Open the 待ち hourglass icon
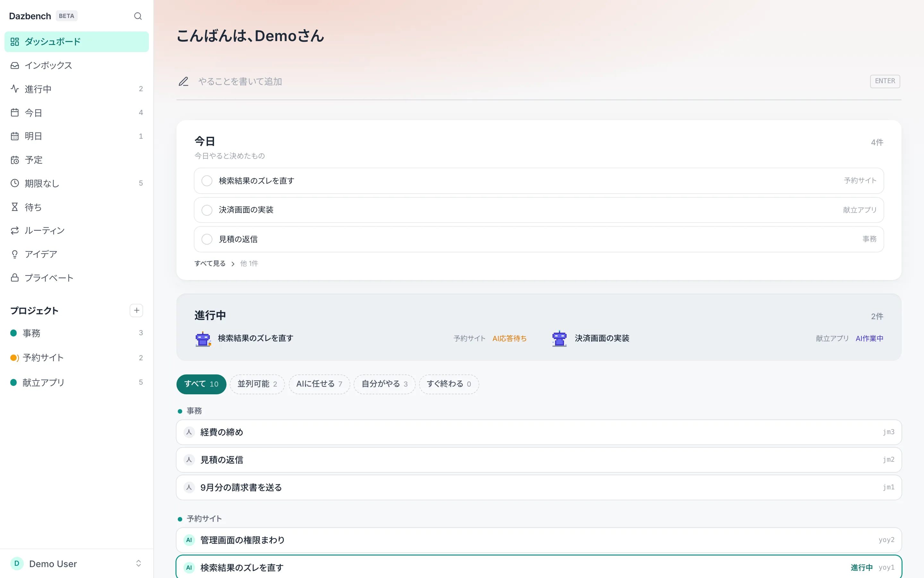This screenshot has height=578, width=924. (14, 207)
